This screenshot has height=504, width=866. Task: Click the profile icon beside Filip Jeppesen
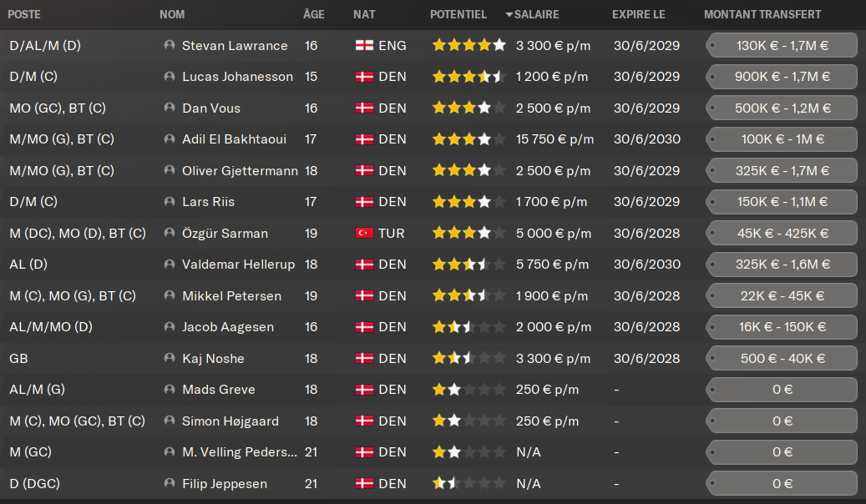click(x=170, y=484)
